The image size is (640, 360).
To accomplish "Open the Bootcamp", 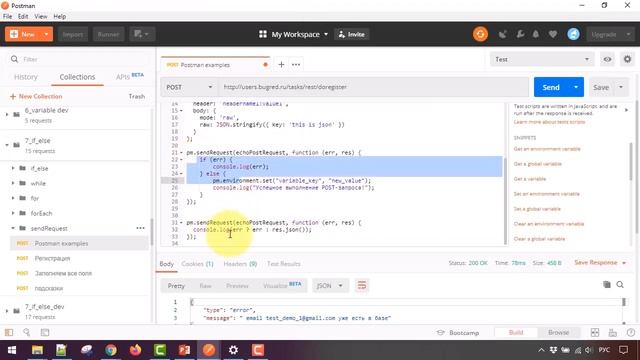I will coord(458,333).
